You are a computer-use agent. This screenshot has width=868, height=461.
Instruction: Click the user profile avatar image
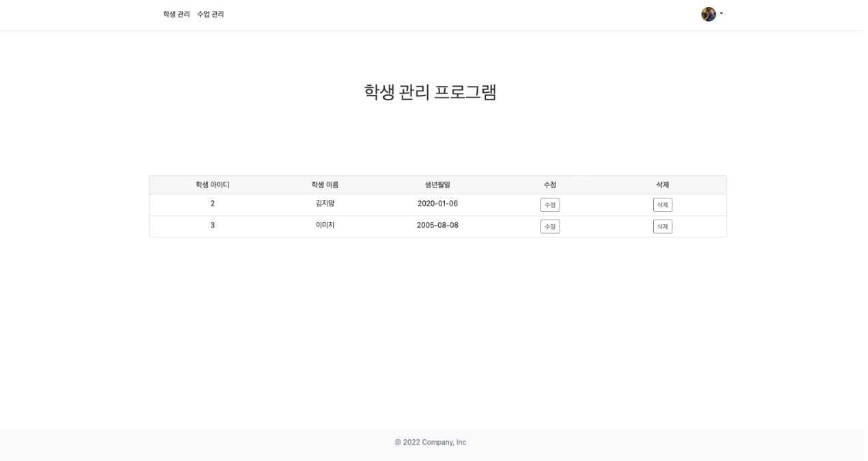[x=708, y=14]
